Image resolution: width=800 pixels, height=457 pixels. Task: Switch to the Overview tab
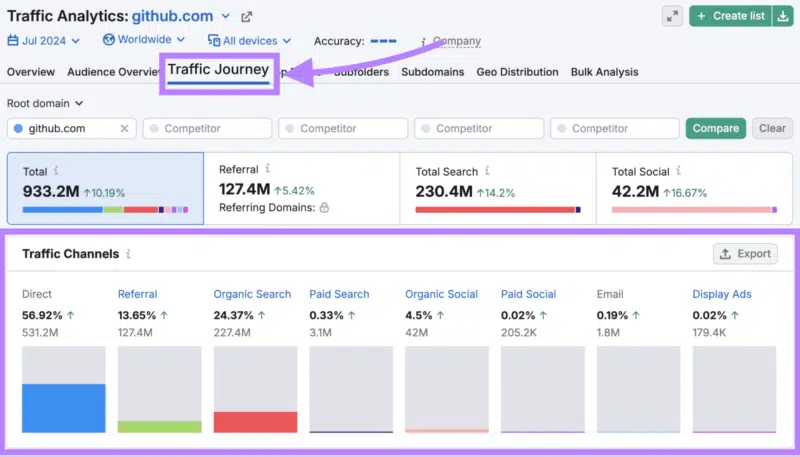[31, 72]
